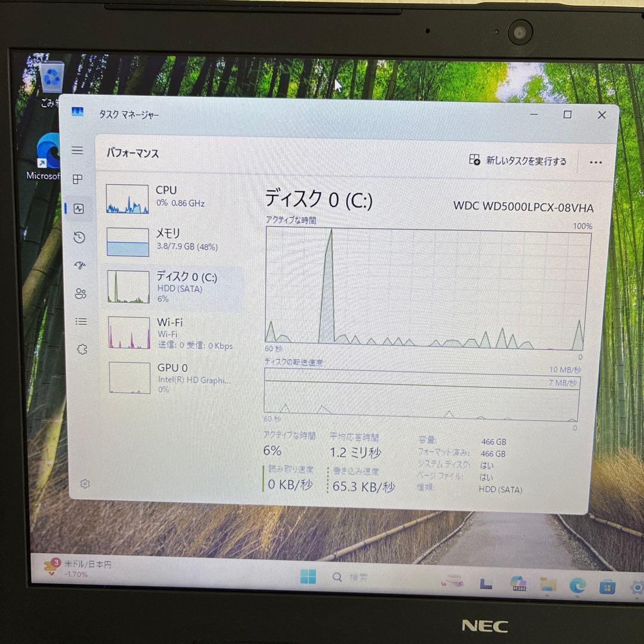This screenshot has height=644, width=644.
Task: Select the メモリ (Memory) performance entry
Action: pyautogui.click(x=167, y=240)
